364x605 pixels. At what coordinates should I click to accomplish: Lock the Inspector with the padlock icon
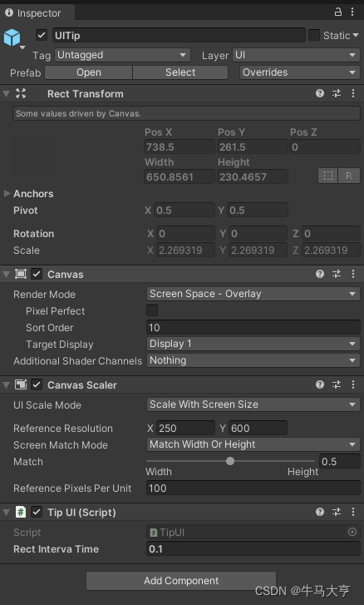337,12
